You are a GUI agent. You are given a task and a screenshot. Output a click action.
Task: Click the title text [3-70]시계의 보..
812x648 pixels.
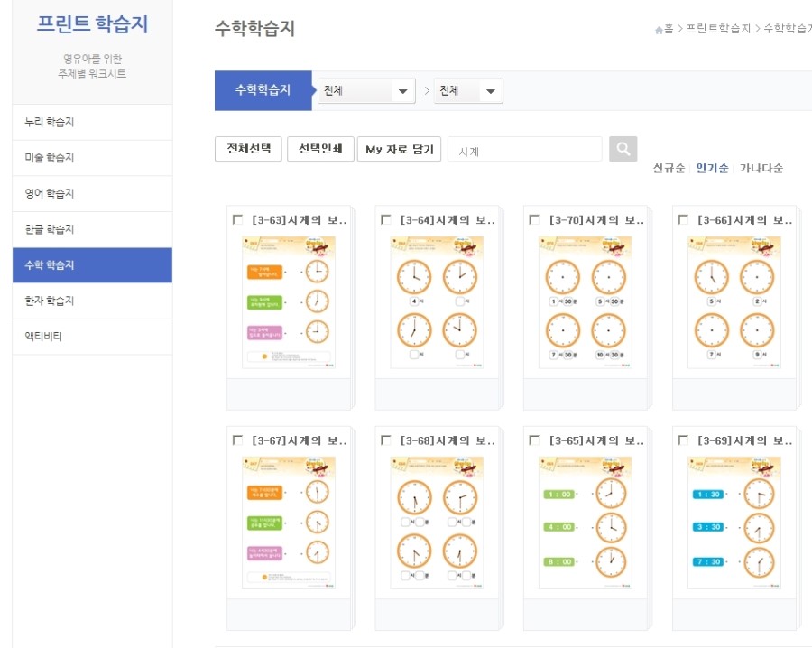596,220
